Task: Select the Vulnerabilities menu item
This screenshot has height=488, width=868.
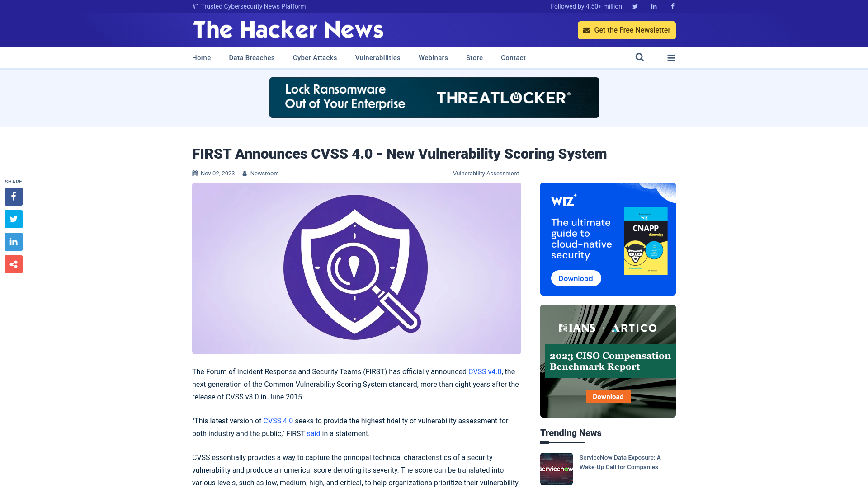Action: pyautogui.click(x=377, y=58)
